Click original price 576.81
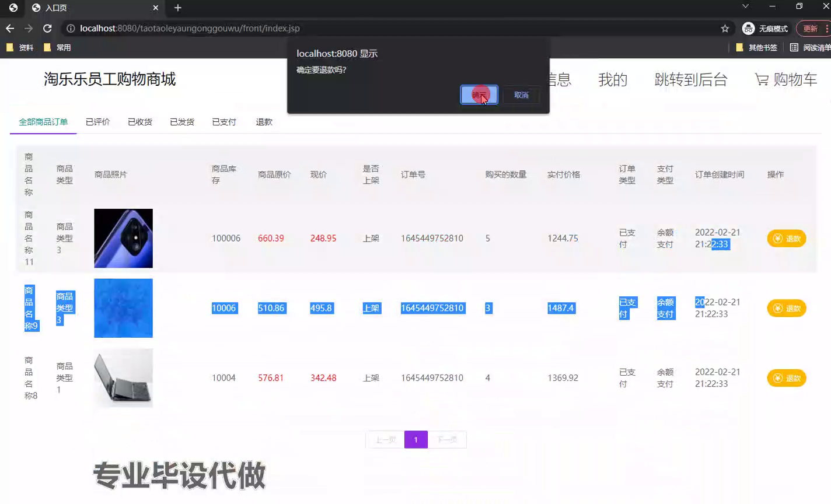The height and width of the screenshot is (504, 831). tap(271, 378)
